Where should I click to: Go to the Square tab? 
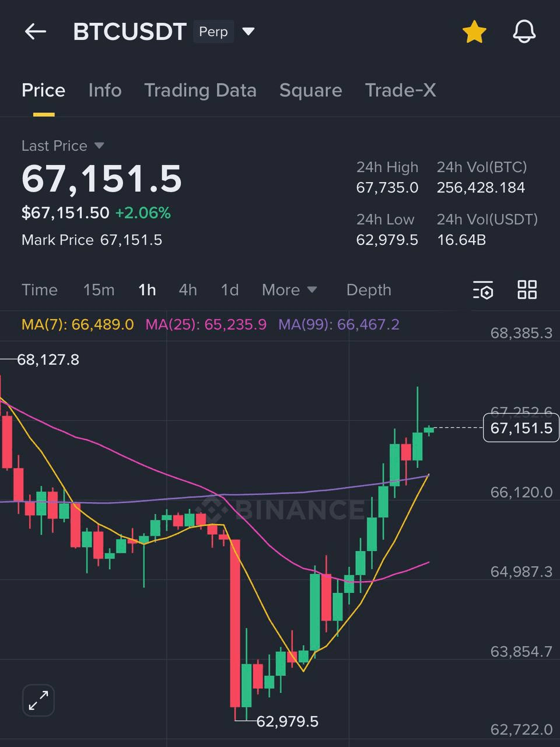click(310, 90)
